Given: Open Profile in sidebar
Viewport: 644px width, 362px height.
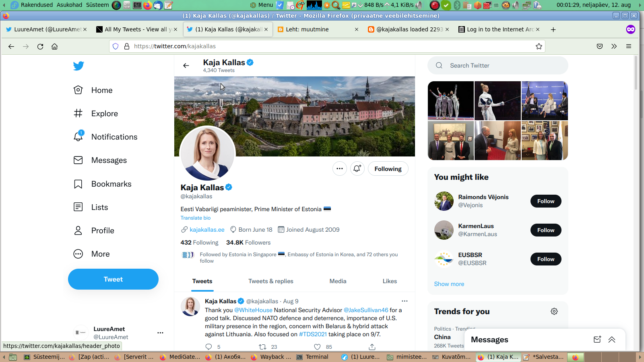Looking at the screenshot, I should pos(94,230).
